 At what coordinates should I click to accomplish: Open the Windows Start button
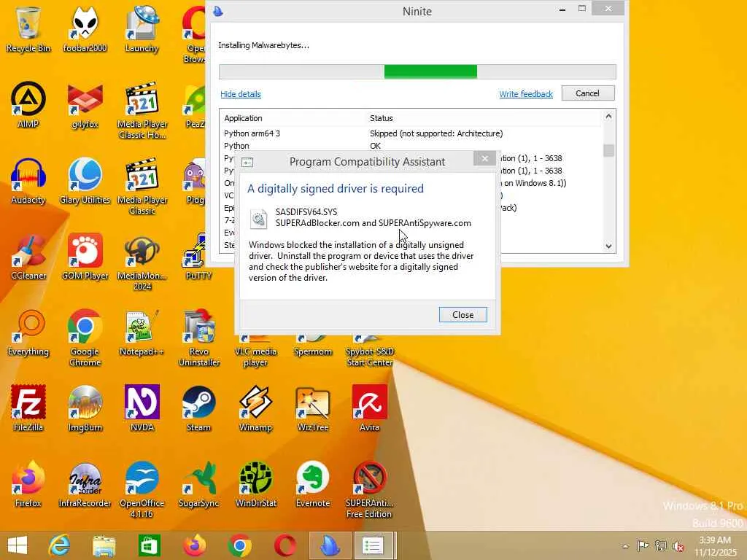pos(18,545)
